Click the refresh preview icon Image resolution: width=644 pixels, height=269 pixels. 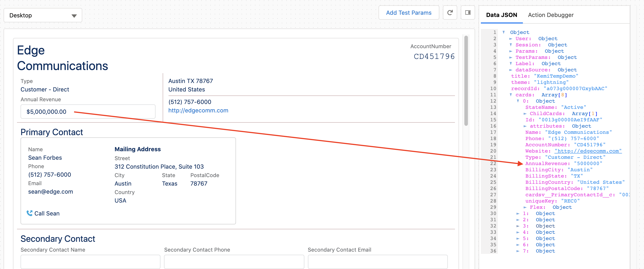(450, 13)
